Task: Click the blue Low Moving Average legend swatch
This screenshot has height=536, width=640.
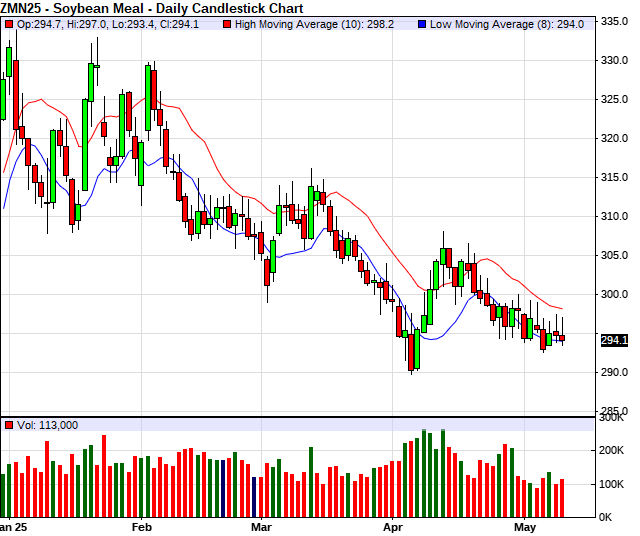Action: [422, 23]
